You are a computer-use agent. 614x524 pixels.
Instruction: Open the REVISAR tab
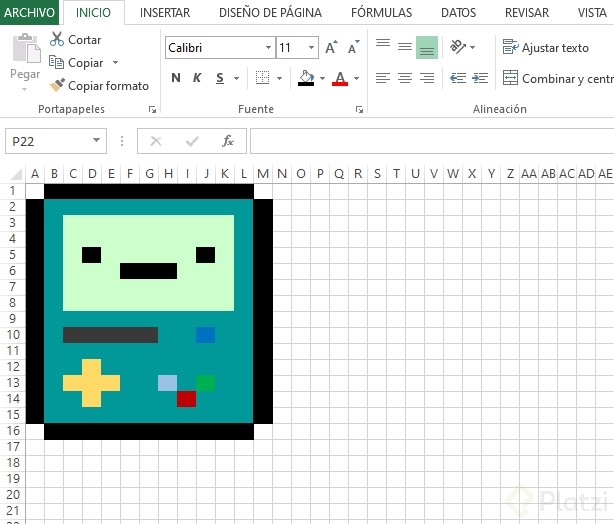[x=527, y=13]
